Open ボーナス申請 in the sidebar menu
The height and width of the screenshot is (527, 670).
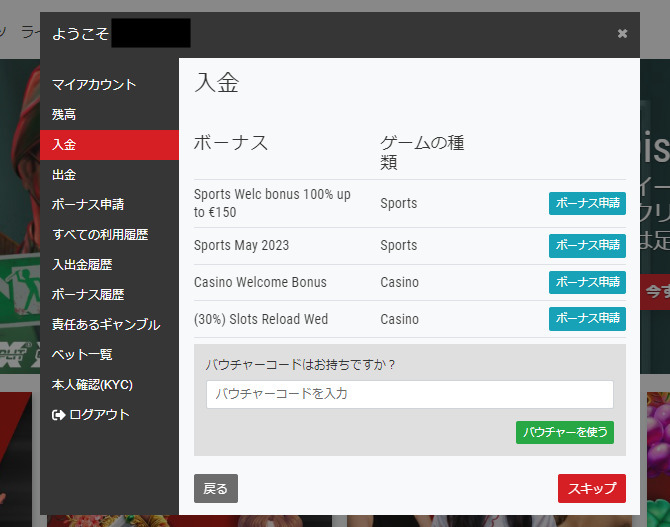[88, 204]
